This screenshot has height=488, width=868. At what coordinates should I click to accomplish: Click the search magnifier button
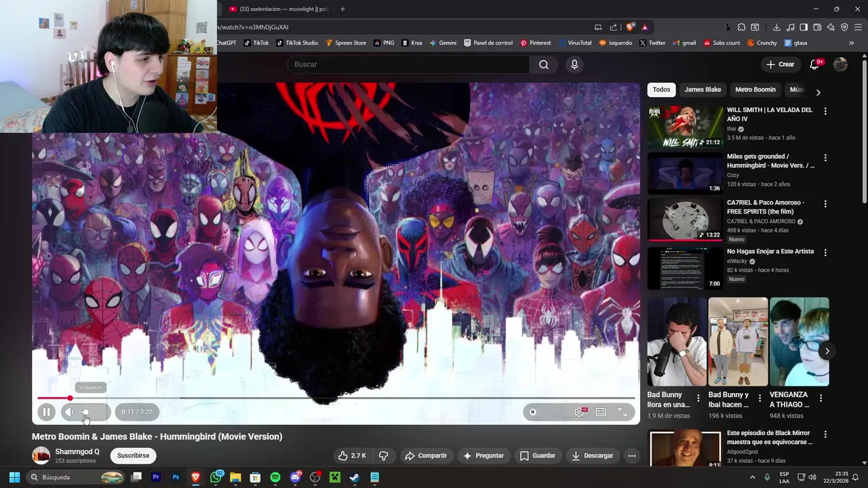click(544, 64)
